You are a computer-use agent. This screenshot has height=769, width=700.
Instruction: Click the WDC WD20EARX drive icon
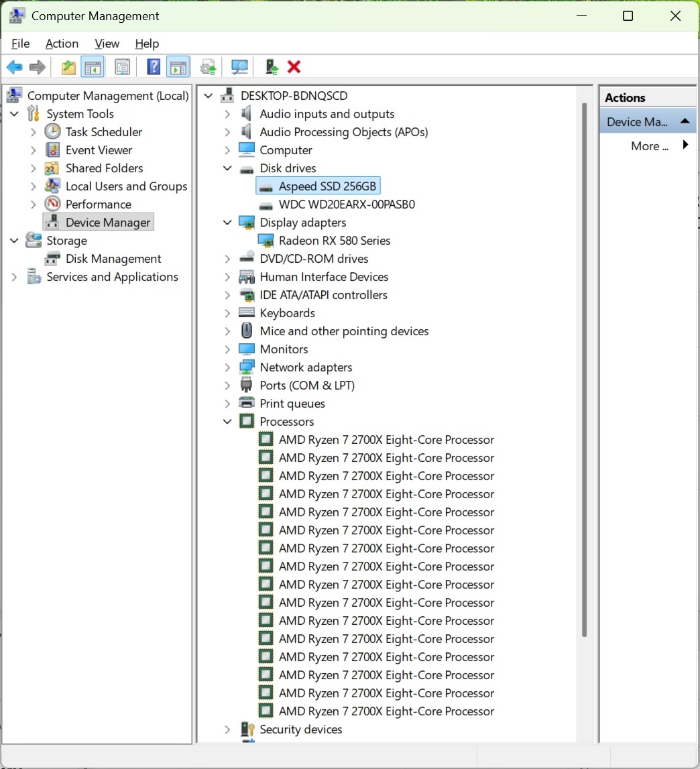pyautogui.click(x=266, y=204)
